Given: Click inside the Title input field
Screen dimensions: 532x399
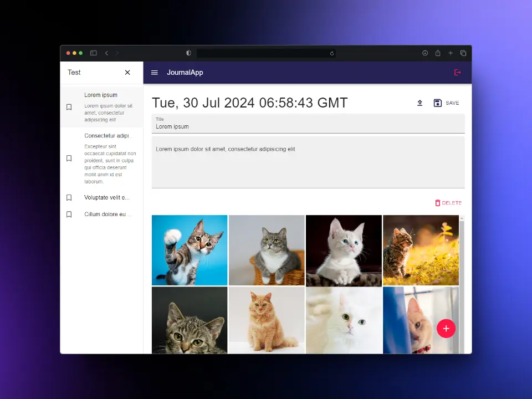Looking at the screenshot, I should (x=249, y=126).
